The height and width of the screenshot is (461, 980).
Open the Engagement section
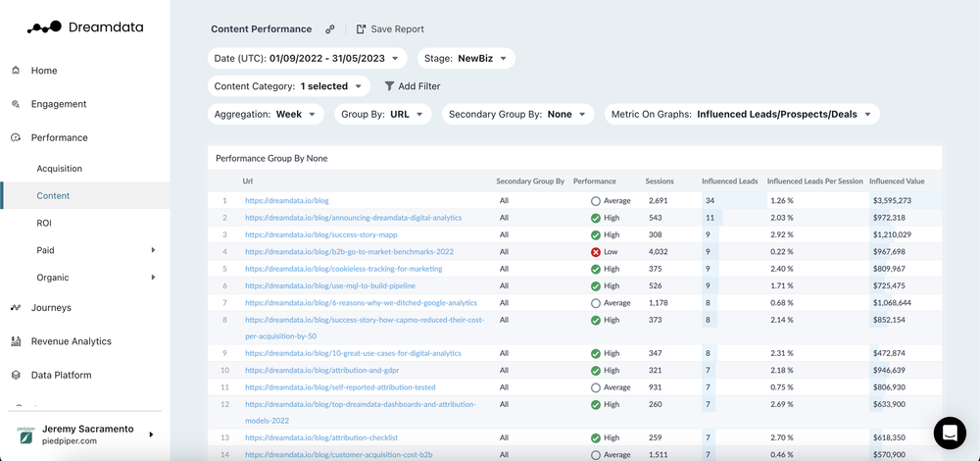[59, 104]
